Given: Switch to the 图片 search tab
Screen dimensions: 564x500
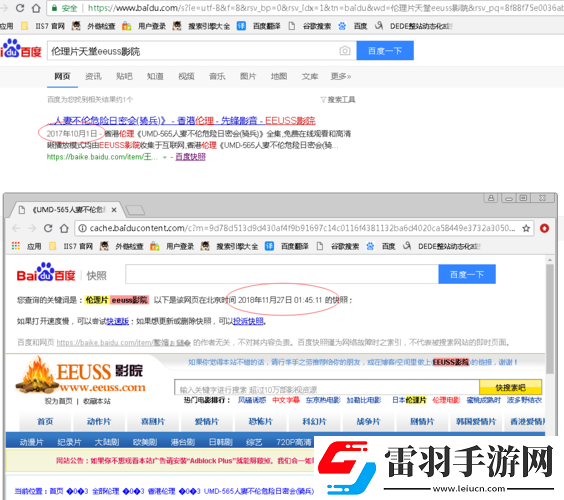Looking at the screenshot, I should tap(248, 76).
